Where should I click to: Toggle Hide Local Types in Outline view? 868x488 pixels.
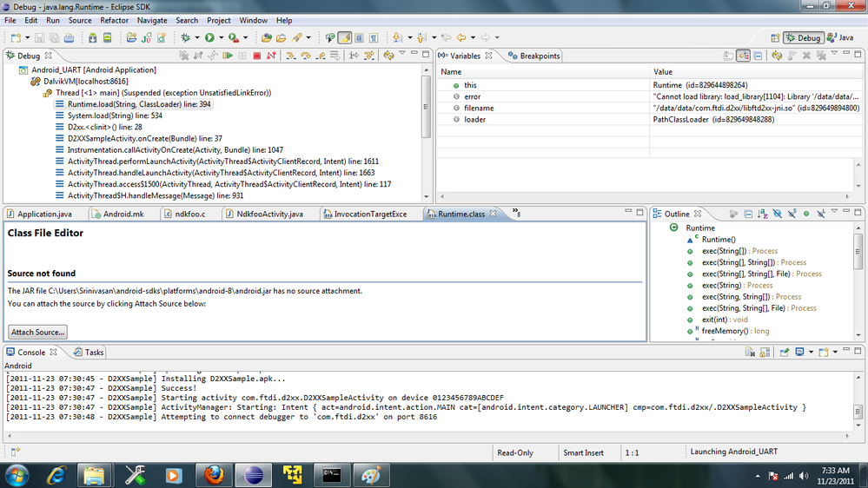pyautogui.click(x=821, y=214)
